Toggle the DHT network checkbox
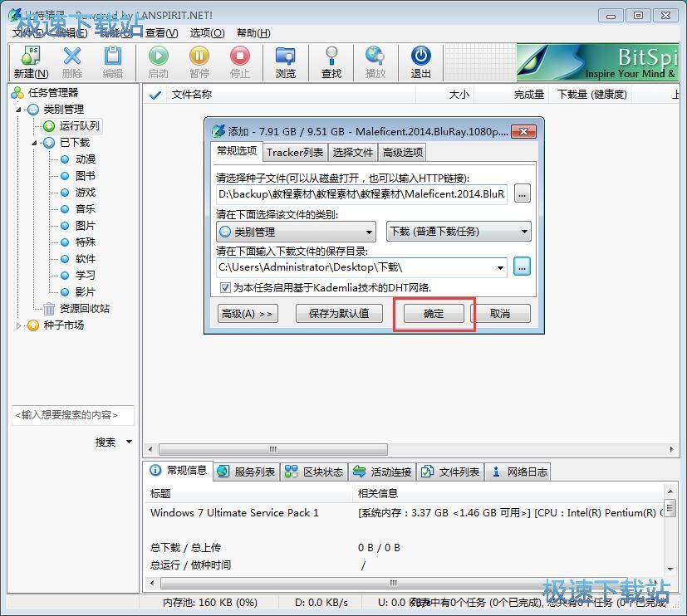Image resolution: width=687 pixels, height=616 pixels. coord(225,287)
